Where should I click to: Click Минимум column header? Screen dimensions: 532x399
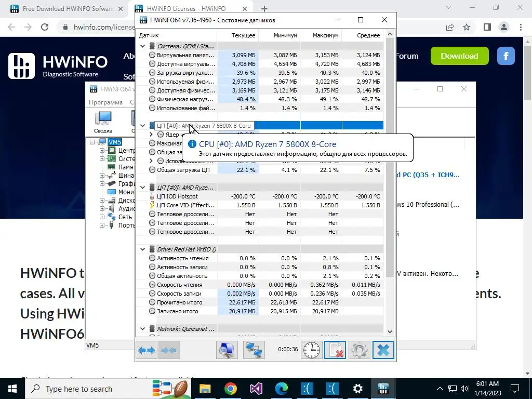coord(280,35)
